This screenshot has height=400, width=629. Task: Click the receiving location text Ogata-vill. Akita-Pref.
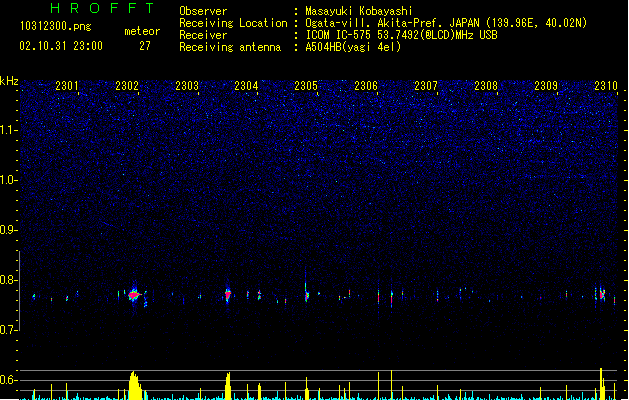(x=374, y=23)
